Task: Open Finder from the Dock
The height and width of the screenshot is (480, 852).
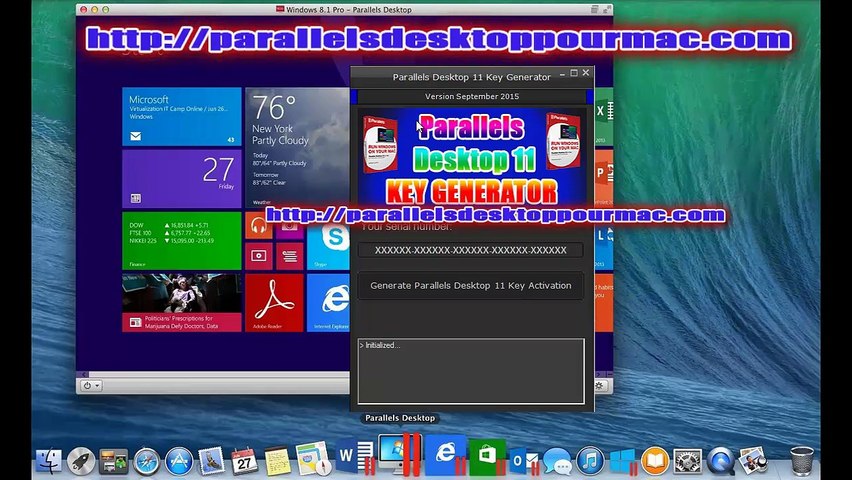Action: tap(49, 461)
